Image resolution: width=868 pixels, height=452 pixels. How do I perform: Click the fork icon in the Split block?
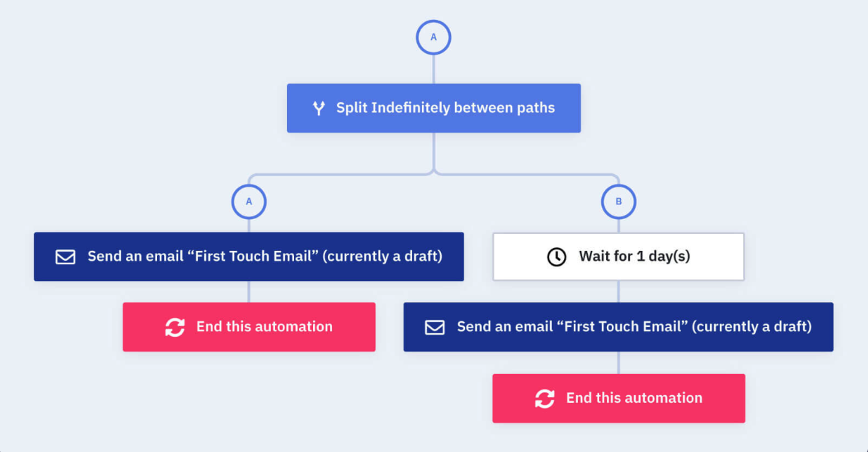(x=319, y=108)
